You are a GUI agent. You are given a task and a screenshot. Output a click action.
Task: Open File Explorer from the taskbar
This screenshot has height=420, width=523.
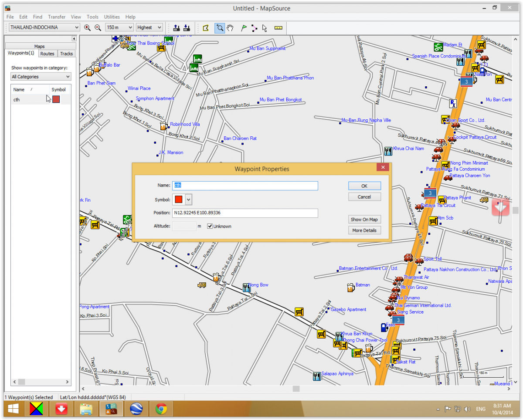point(86,410)
